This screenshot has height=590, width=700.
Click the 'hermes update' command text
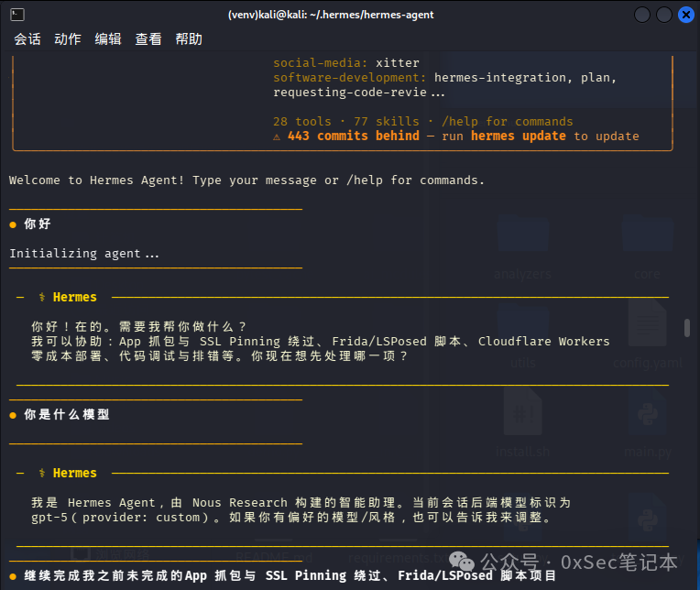tap(519, 136)
